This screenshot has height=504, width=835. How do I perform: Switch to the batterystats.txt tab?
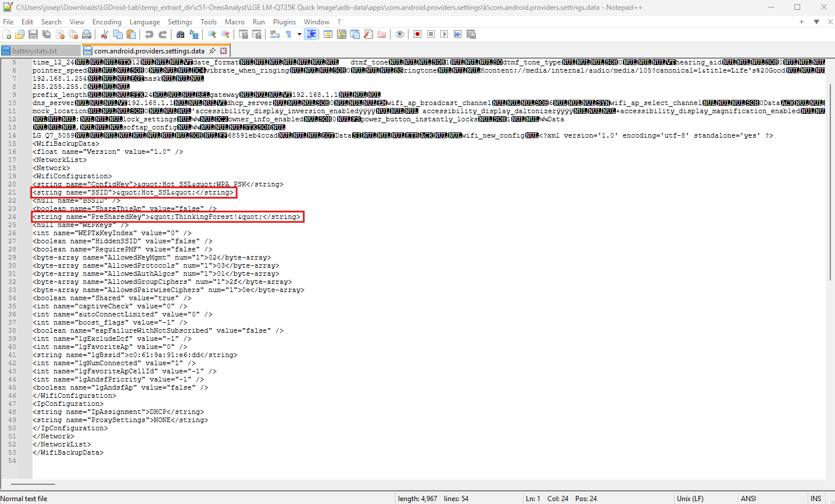coord(35,51)
